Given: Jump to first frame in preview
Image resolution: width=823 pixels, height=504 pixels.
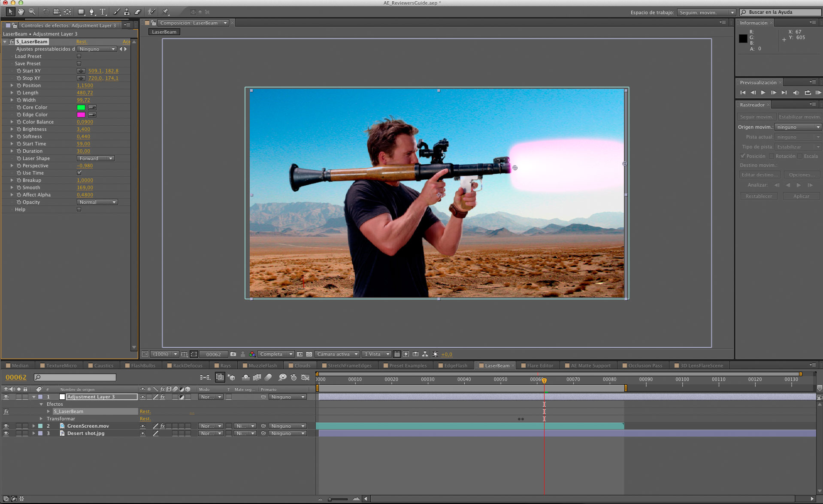Looking at the screenshot, I should point(743,93).
